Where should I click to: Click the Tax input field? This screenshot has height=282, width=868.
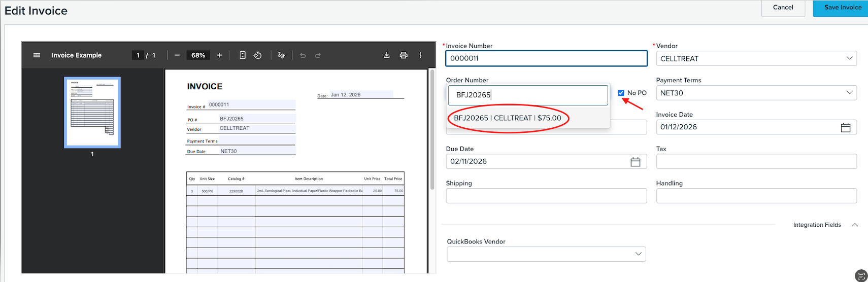pos(756,161)
